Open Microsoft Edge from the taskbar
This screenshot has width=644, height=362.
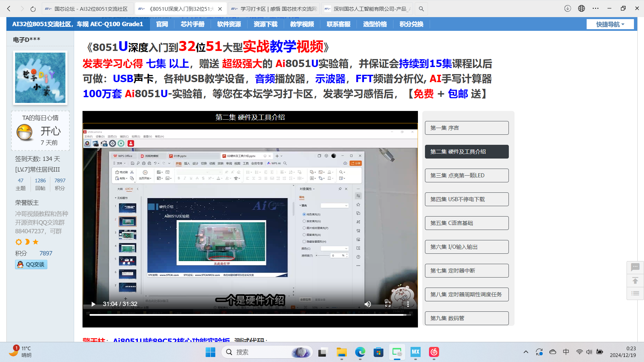point(360,352)
